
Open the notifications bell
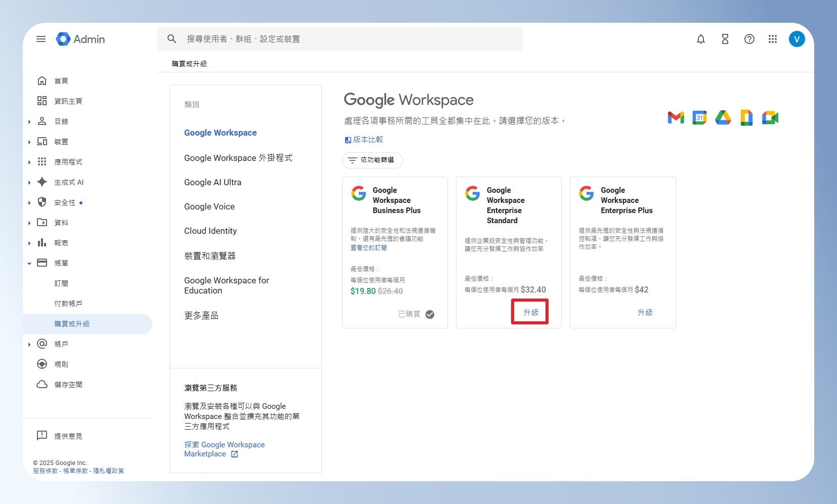[x=701, y=39]
